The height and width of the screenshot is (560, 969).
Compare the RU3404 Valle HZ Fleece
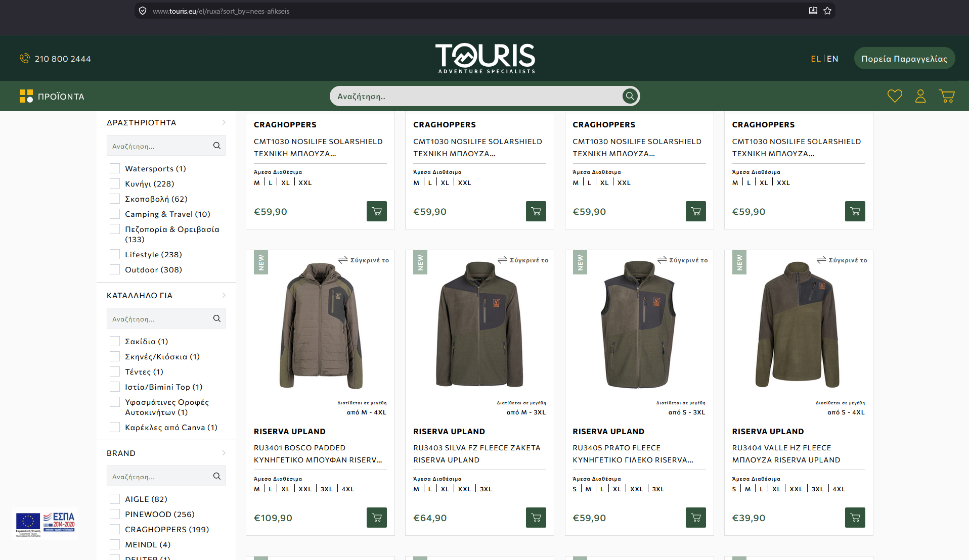pos(842,260)
